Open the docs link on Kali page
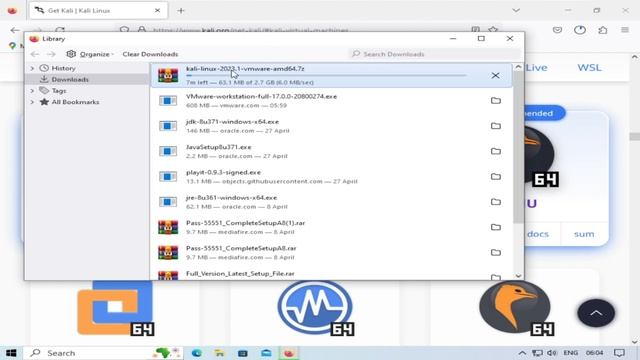 click(538, 234)
